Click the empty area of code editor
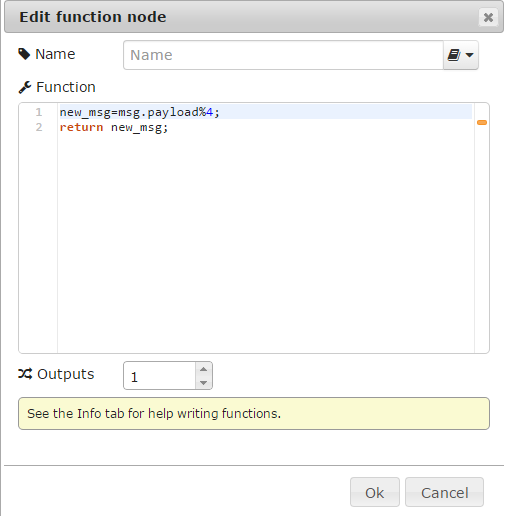 pyautogui.click(x=266, y=243)
